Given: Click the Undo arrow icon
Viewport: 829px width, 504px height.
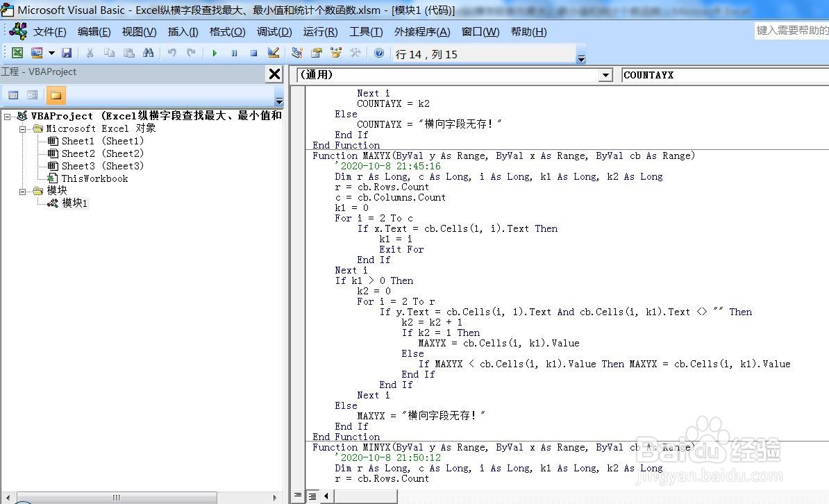Looking at the screenshot, I should tap(171, 53).
